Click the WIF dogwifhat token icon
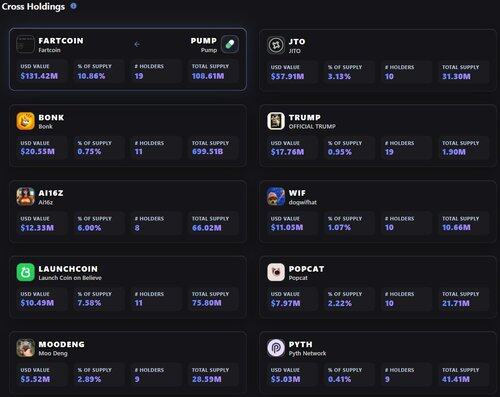This screenshot has width=500, height=397. point(276,197)
